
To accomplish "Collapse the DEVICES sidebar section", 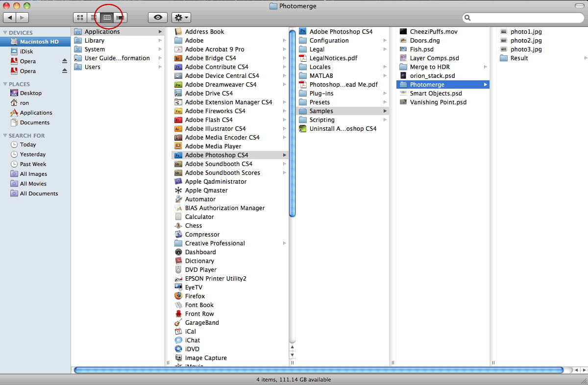I will (5, 33).
